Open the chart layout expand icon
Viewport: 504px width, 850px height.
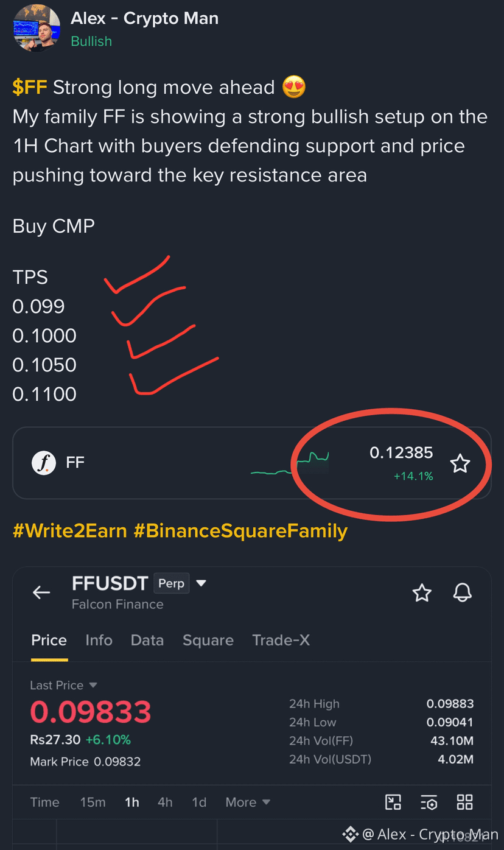coord(393,802)
